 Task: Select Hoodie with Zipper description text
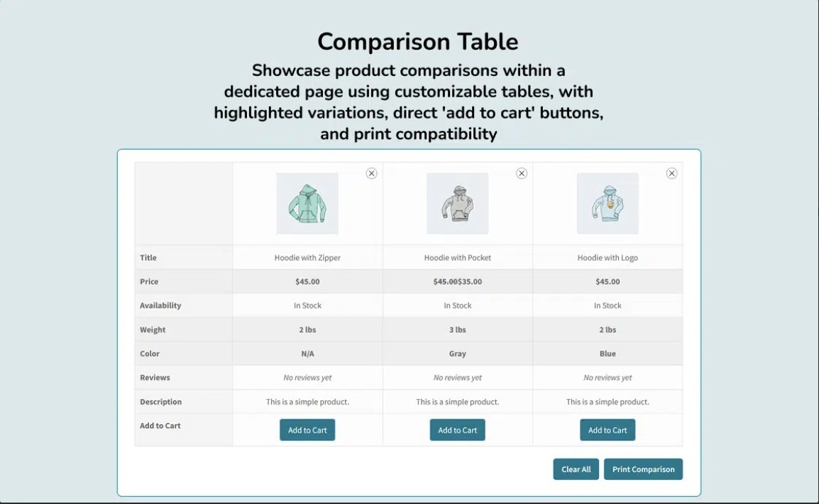(x=307, y=402)
